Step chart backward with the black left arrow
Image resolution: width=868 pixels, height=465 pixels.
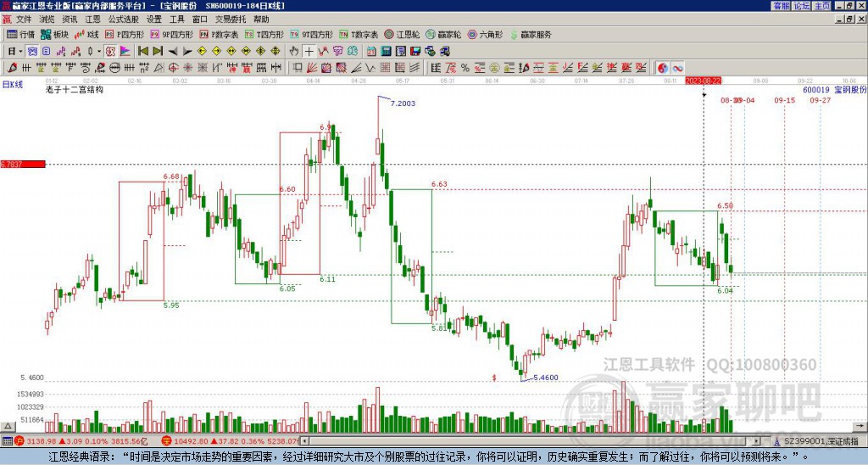point(173,52)
